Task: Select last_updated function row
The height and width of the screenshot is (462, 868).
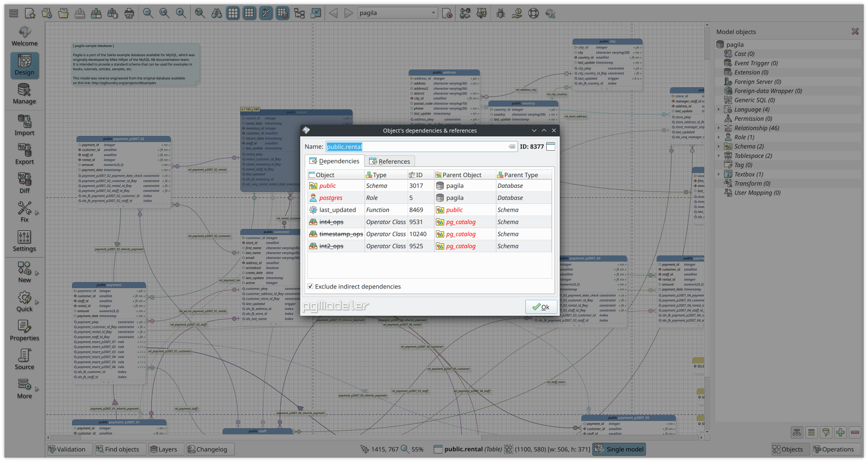Action: pos(430,210)
